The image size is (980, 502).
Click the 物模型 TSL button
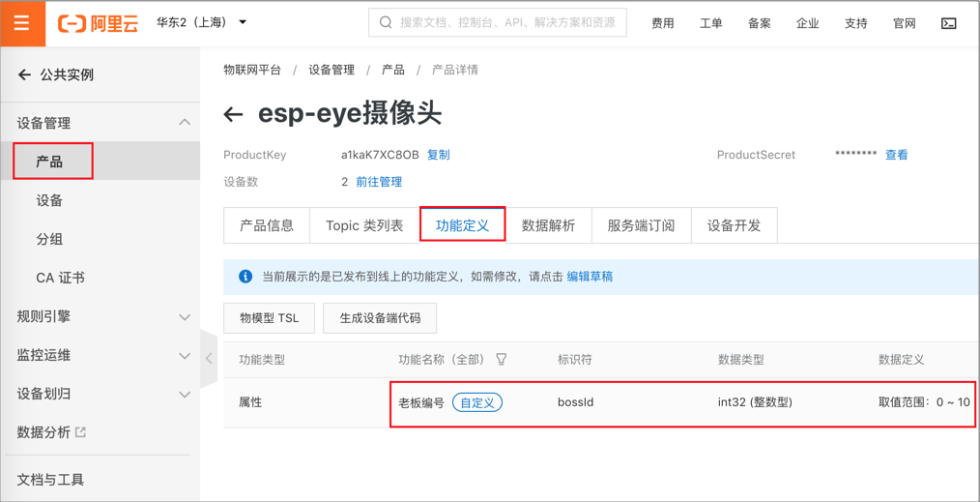click(270, 317)
